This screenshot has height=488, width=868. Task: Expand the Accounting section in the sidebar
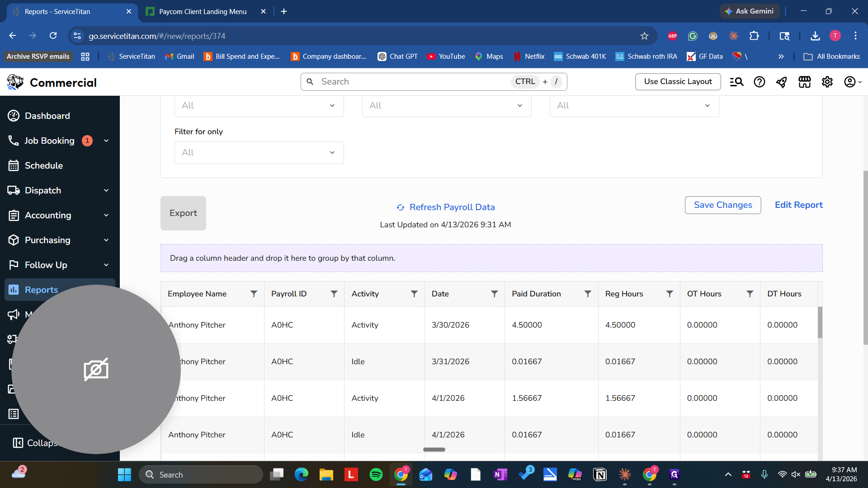click(x=106, y=216)
